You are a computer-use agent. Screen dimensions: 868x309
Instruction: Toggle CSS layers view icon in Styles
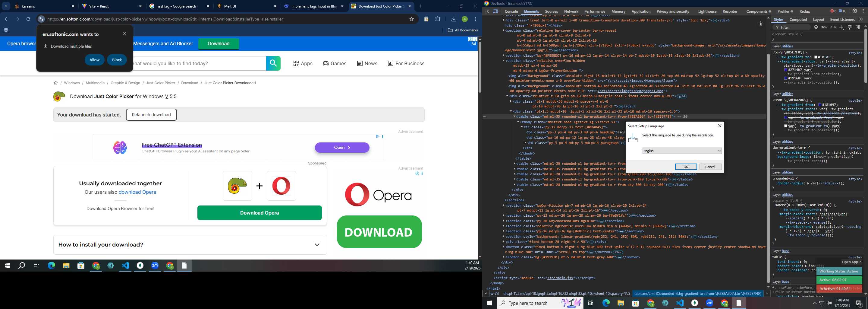click(816, 27)
